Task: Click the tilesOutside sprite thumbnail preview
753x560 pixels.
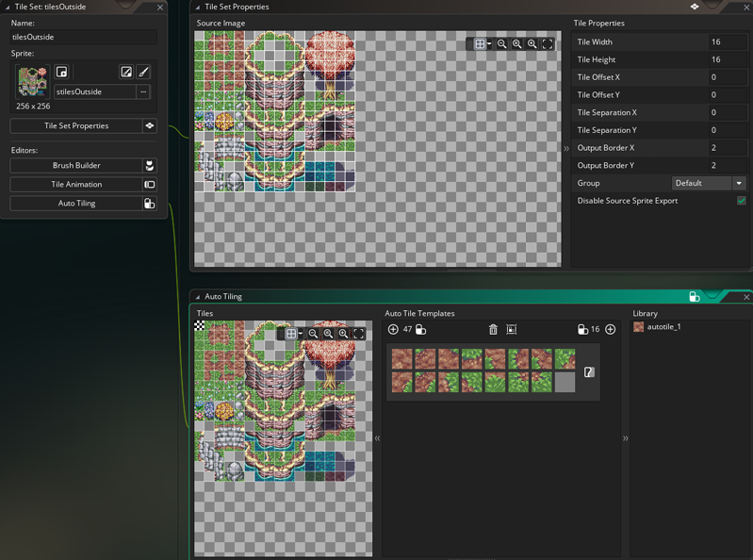Action: [x=32, y=82]
